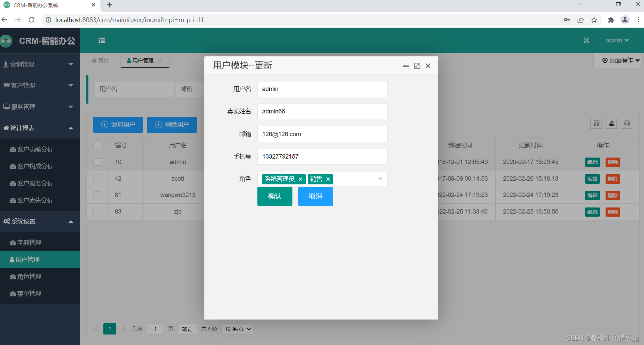The width and height of the screenshot is (644, 345).
Task: Open the role selection dropdown arrow
Action: (x=380, y=179)
